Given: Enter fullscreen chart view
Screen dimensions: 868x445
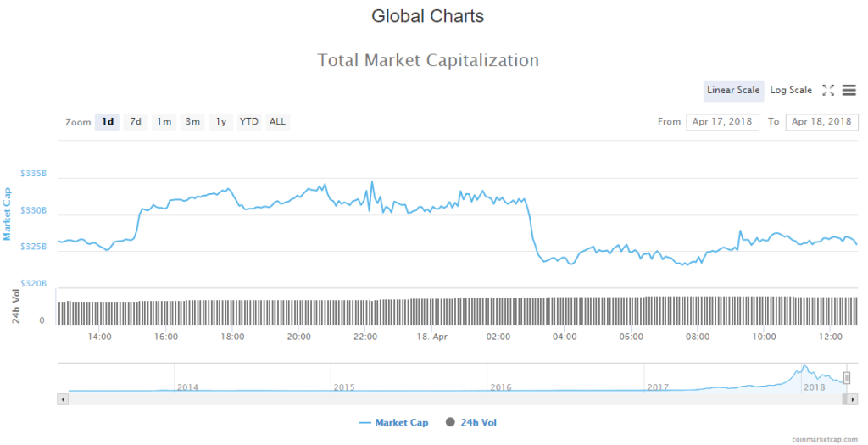Looking at the screenshot, I should pyautogui.click(x=829, y=91).
